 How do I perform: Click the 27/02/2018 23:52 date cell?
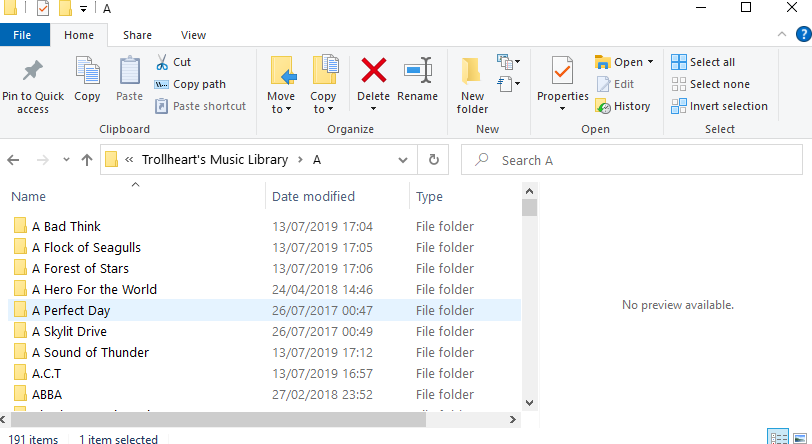[322, 394]
